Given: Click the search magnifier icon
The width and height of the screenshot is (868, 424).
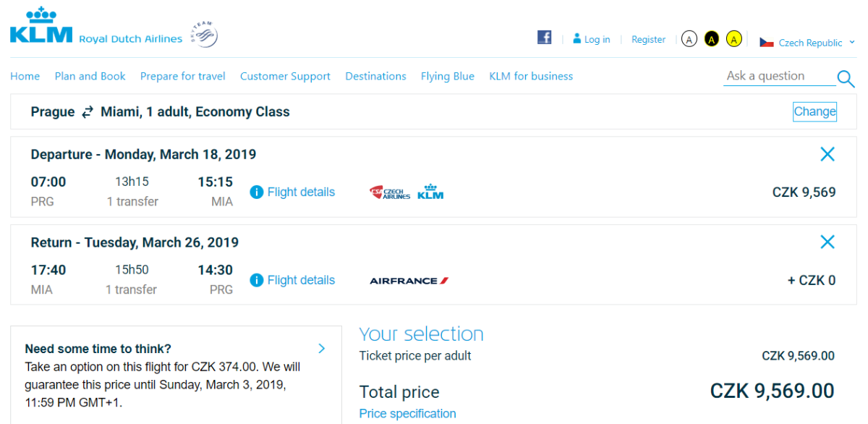Looking at the screenshot, I should click(x=846, y=79).
